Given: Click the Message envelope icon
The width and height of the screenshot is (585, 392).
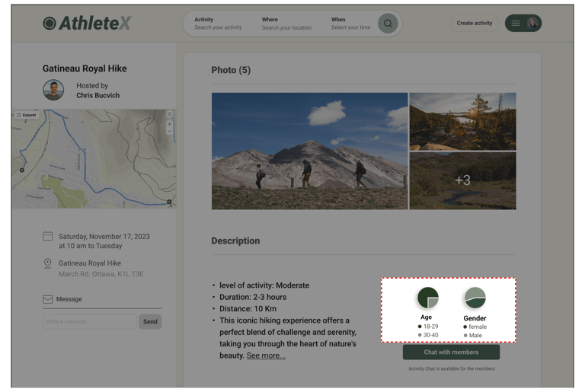Looking at the screenshot, I should click(x=47, y=299).
